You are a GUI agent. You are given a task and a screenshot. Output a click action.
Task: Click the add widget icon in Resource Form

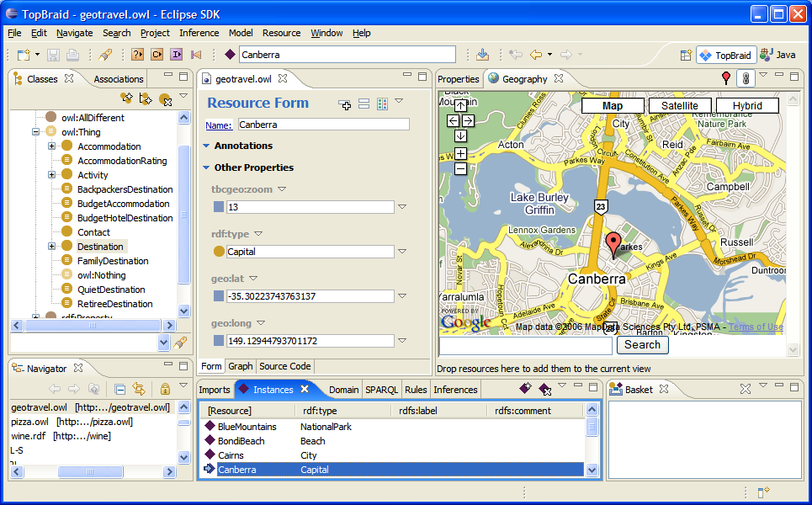tap(345, 104)
